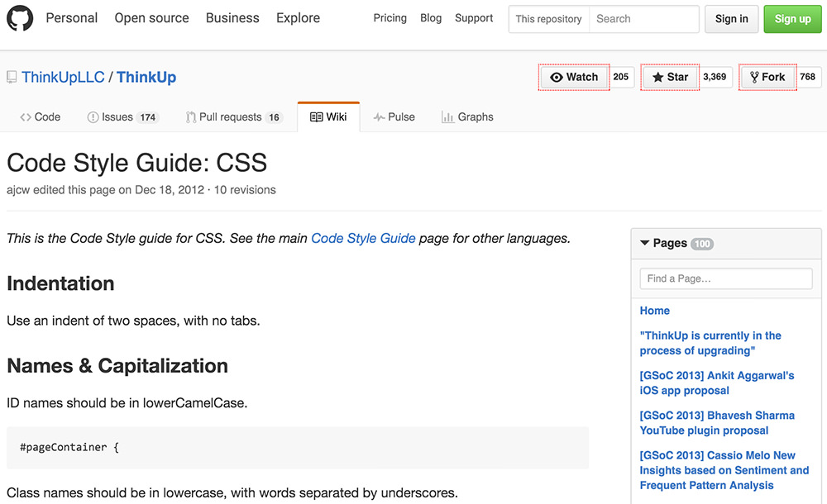Viewport: 827px width, 504px height.
Task: Follow the Code Style Guide link
Action: (363, 237)
